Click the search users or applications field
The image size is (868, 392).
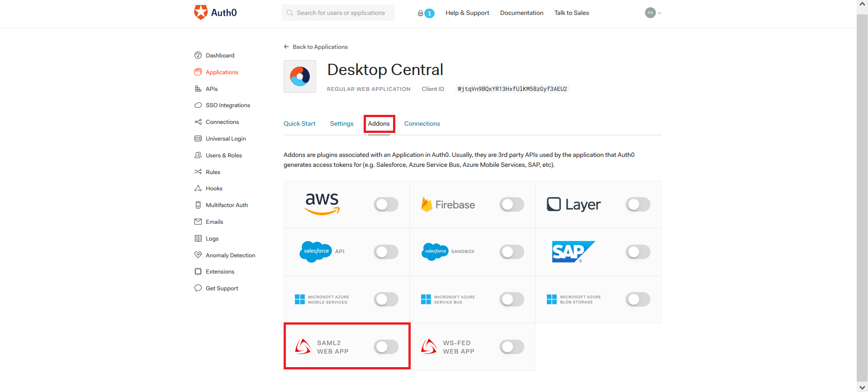tap(338, 13)
